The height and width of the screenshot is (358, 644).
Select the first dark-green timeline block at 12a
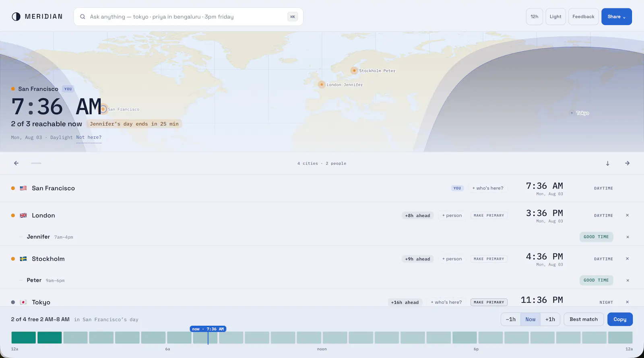tap(23, 337)
